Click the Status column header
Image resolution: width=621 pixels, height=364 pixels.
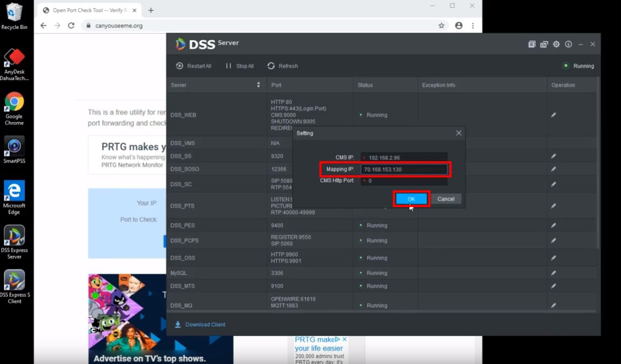(x=365, y=85)
